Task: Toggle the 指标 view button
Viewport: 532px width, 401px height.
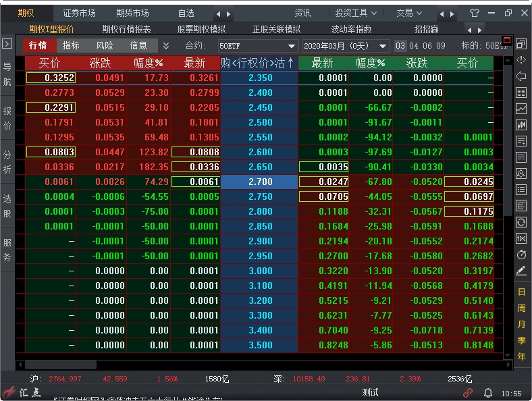Action: [x=71, y=45]
